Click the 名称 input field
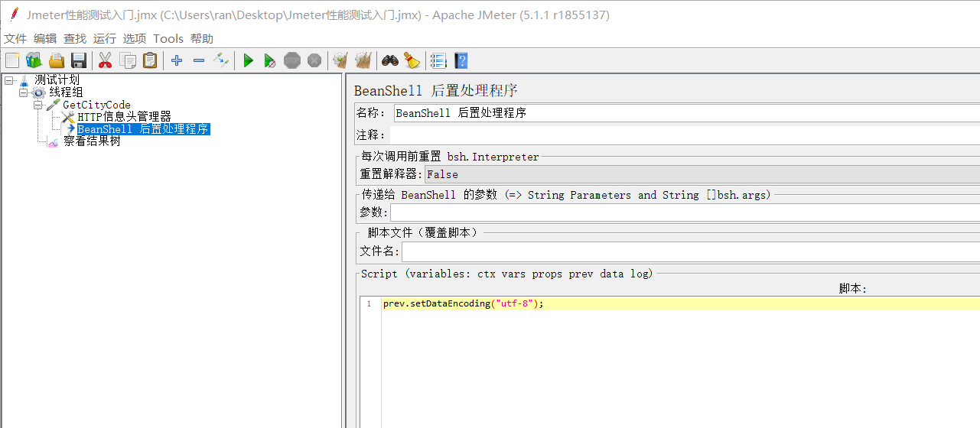Image resolution: width=980 pixels, height=428 pixels. (686, 112)
